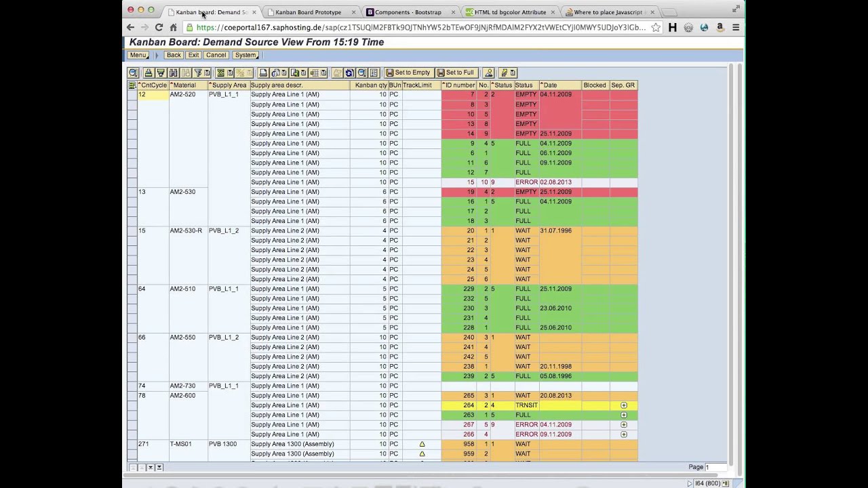Expand Sep. GR plus icon on TRNSIT row

point(623,405)
